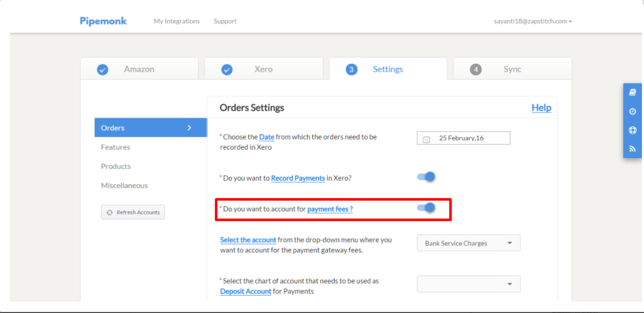Image resolution: width=644 pixels, height=313 pixels.
Task: Switch to the Amazon step tab
Action: 139,68
